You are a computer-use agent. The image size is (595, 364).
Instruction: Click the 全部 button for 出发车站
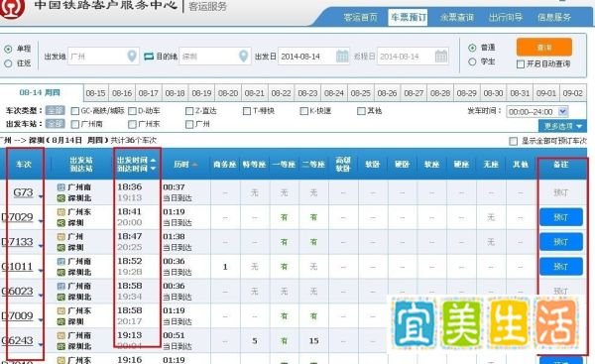[x=55, y=124]
